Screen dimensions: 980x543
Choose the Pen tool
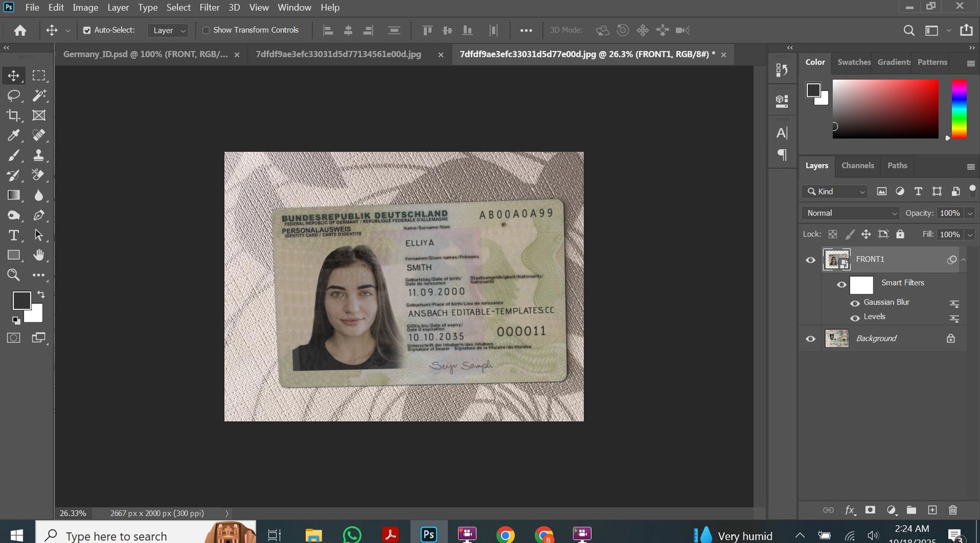tap(39, 215)
